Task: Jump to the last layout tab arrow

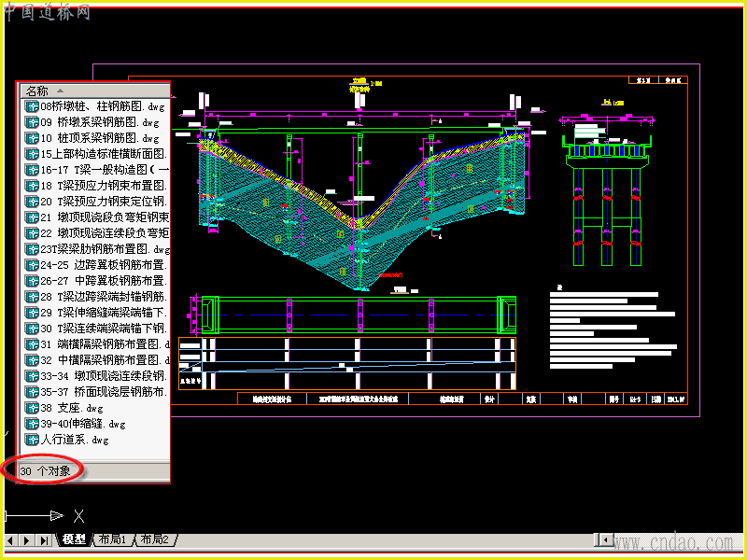Action: (44, 540)
